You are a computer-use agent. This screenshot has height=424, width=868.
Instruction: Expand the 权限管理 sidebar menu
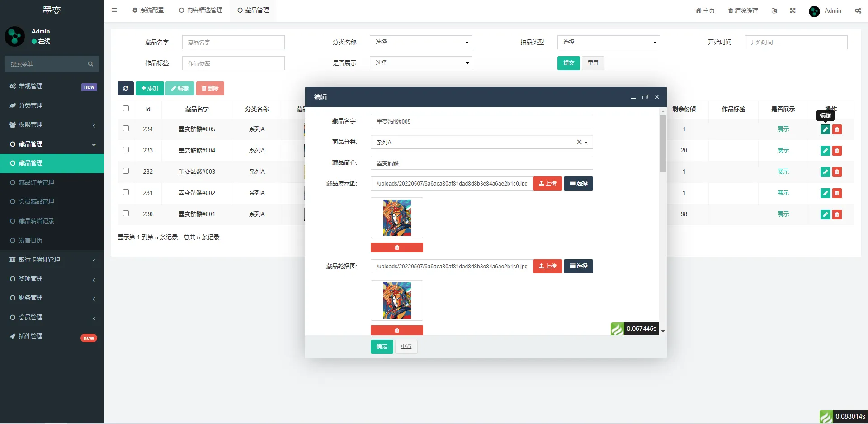(52, 124)
